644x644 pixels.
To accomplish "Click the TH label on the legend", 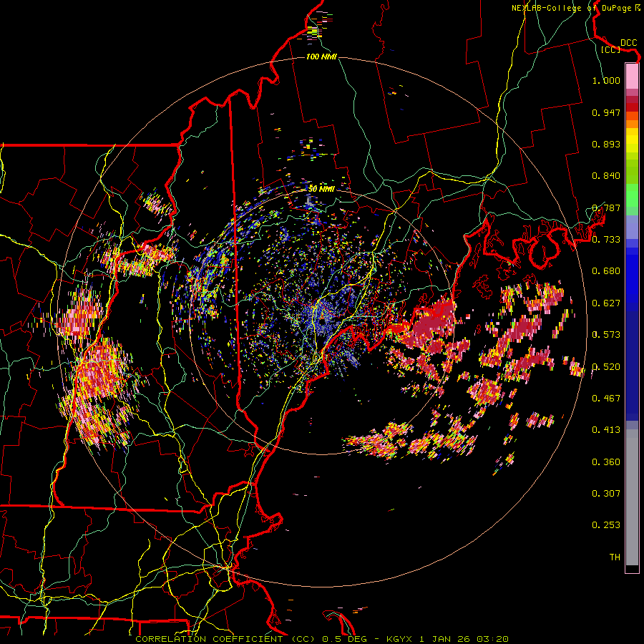I will click(615, 557).
